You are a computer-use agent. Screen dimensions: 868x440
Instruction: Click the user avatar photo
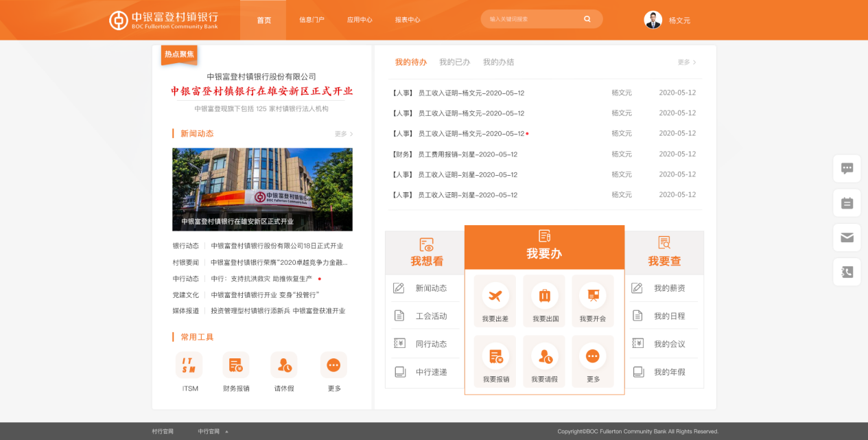point(653,20)
